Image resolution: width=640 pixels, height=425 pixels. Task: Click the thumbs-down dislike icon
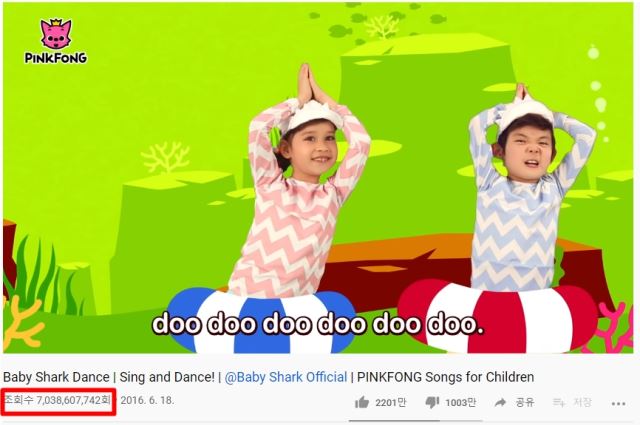point(432,403)
